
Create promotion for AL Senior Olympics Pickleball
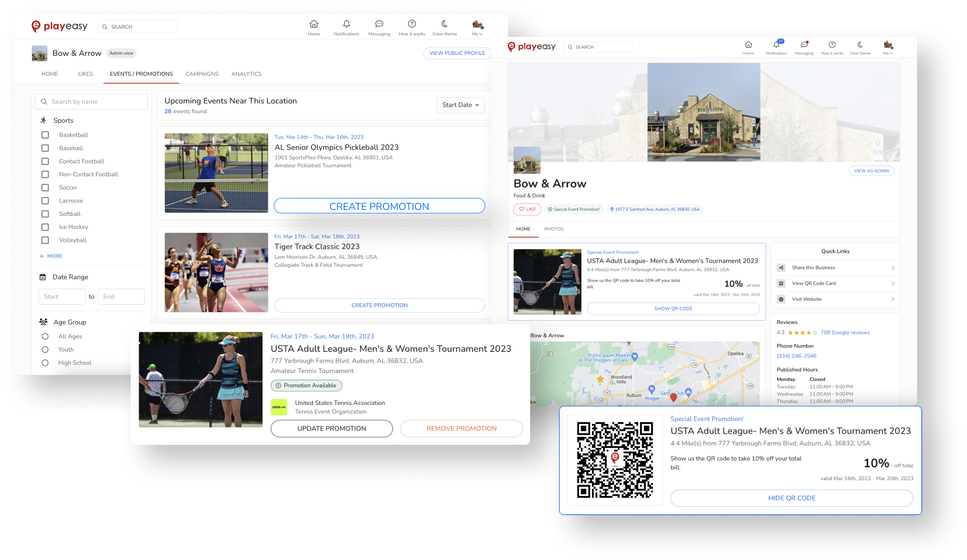tap(380, 206)
